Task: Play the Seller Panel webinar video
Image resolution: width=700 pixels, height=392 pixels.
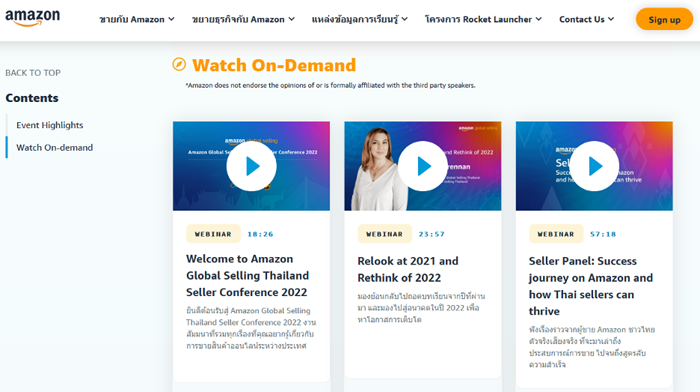Action: tap(594, 166)
